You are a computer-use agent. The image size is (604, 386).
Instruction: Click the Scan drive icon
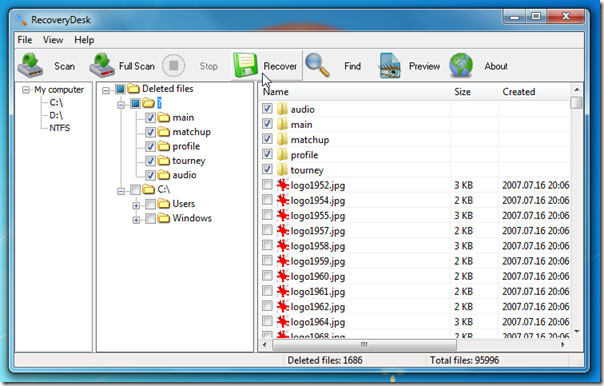coord(30,65)
